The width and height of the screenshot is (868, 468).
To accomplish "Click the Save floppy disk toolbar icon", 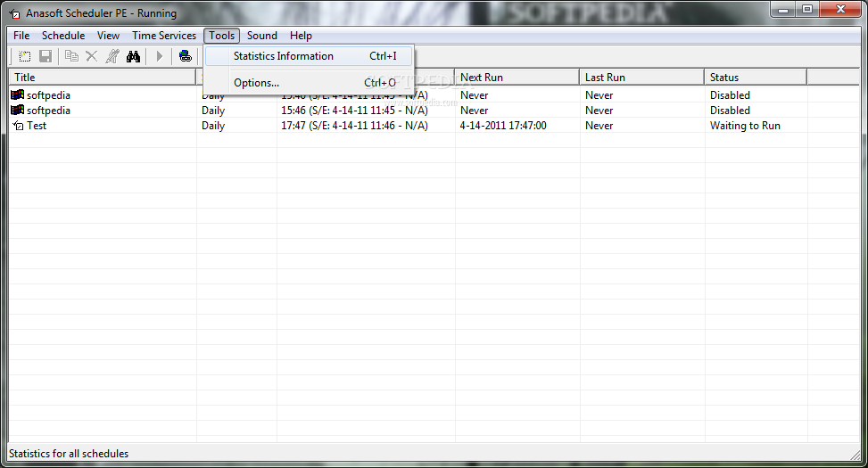I will pos(45,56).
